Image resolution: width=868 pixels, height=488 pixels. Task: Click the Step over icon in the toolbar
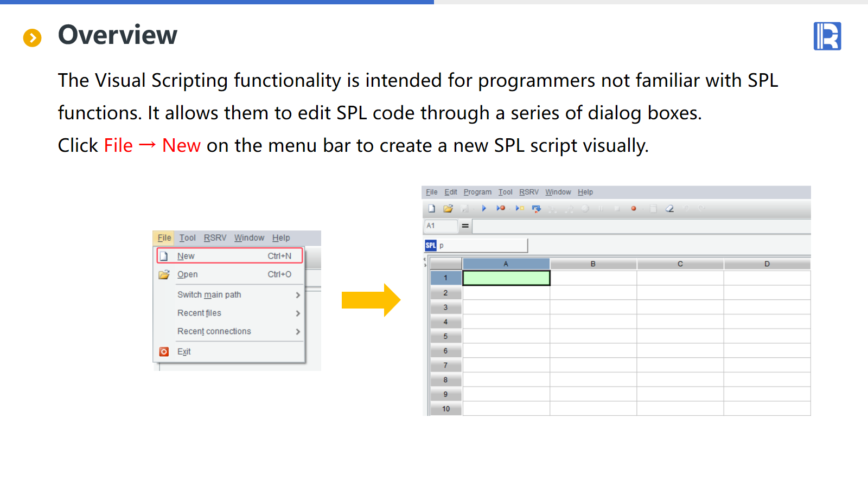537,209
